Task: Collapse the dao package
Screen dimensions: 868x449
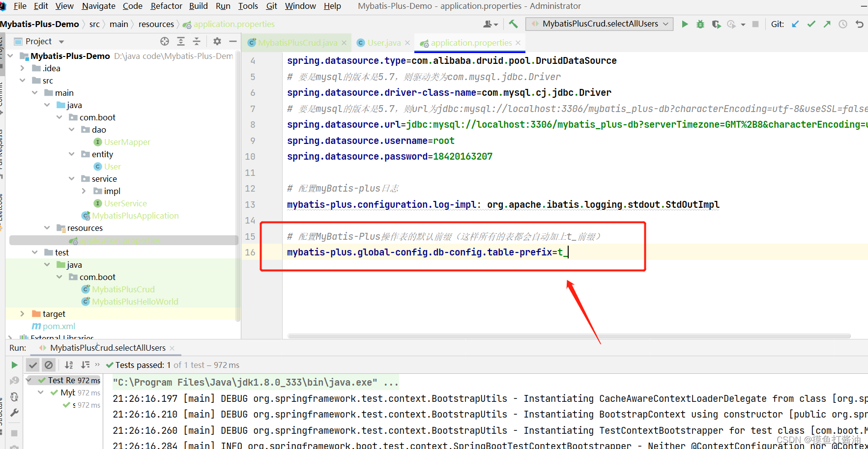Action: click(x=71, y=130)
